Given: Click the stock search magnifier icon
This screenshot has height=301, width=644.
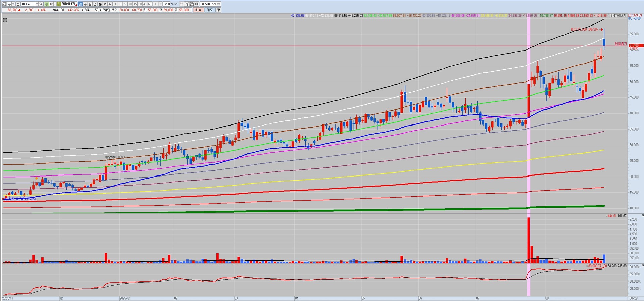Looking at the screenshot, I should pos(41,4).
